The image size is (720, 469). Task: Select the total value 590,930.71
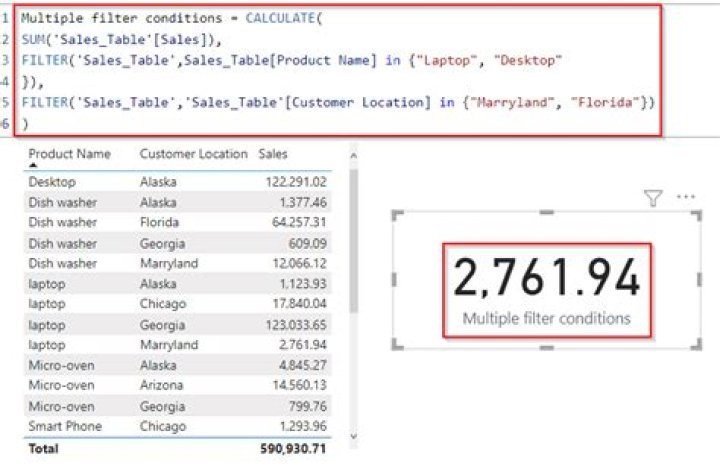tap(293, 449)
